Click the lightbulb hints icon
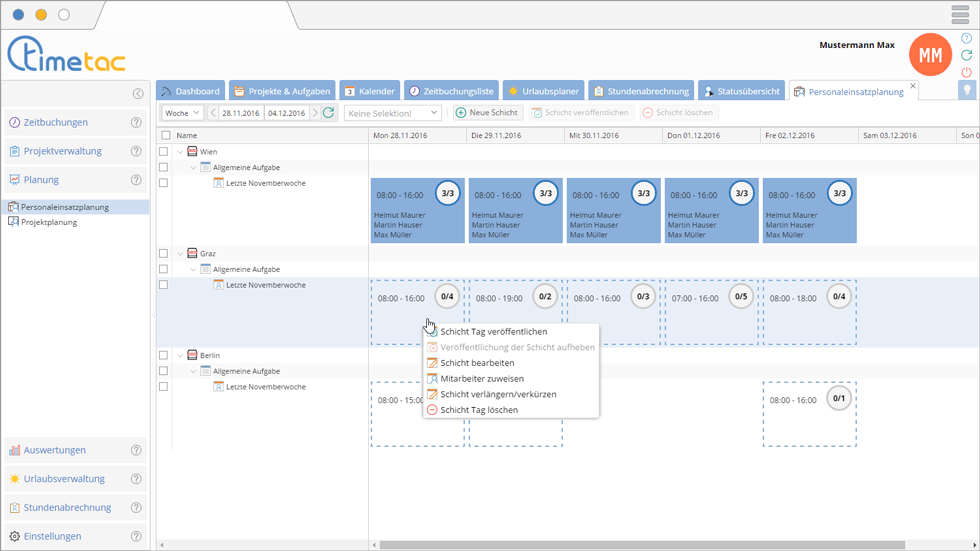 [966, 90]
